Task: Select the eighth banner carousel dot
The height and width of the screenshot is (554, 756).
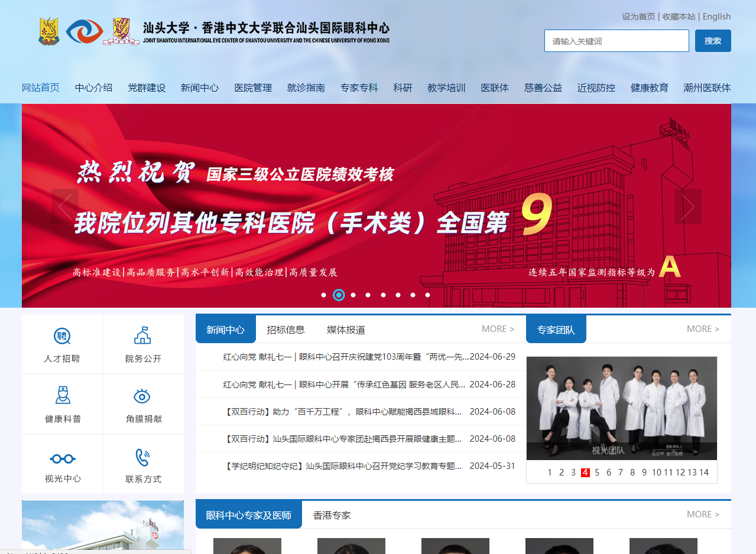Action: (x=427, y=295)
